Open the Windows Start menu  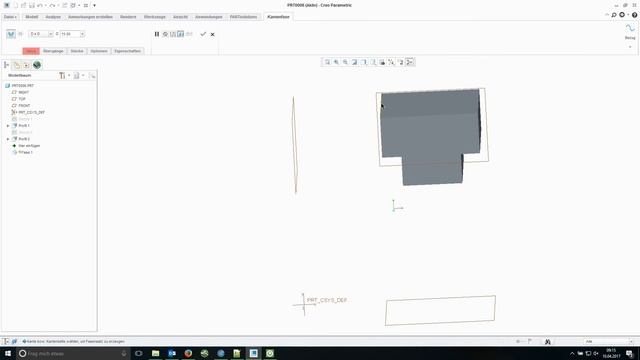click(7, 353)
